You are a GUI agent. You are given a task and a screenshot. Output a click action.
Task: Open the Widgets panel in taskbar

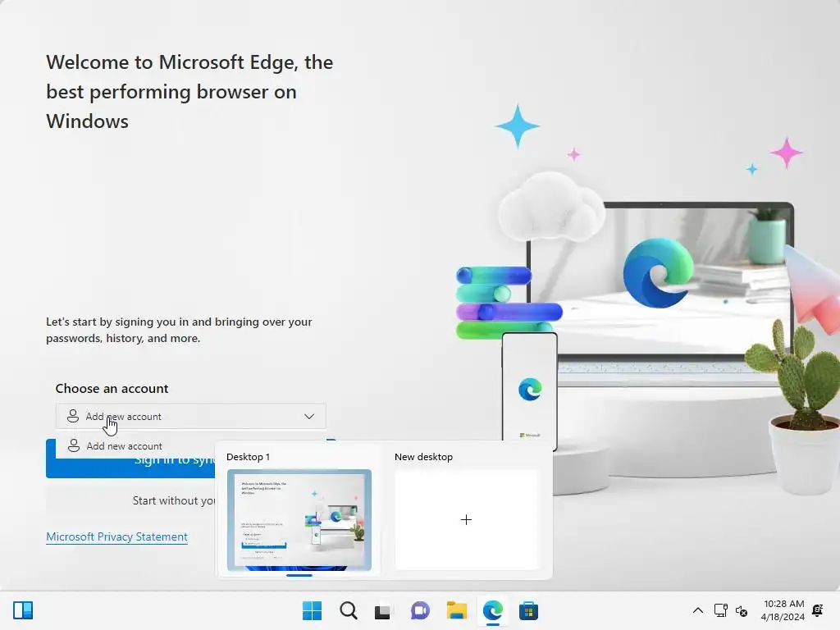pyautogui.click(x=22, y=610)
